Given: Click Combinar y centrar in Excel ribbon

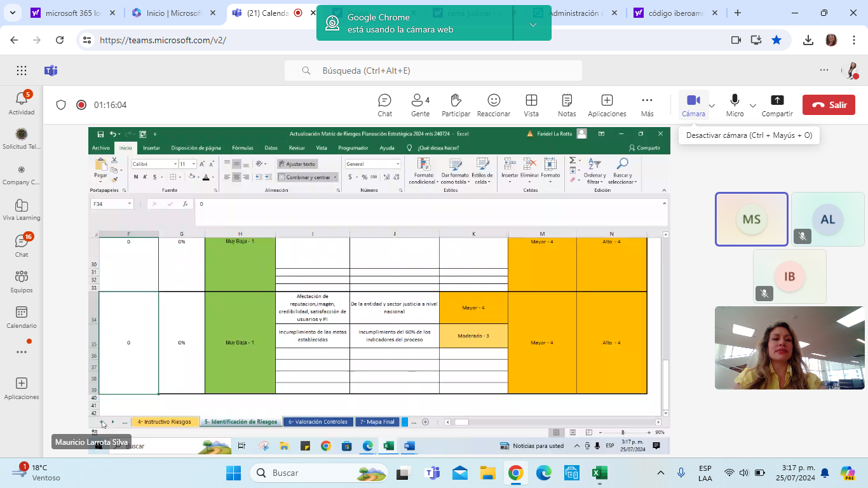Looking at the screenshot, I should pyautogui.click(x=308, y=177).
